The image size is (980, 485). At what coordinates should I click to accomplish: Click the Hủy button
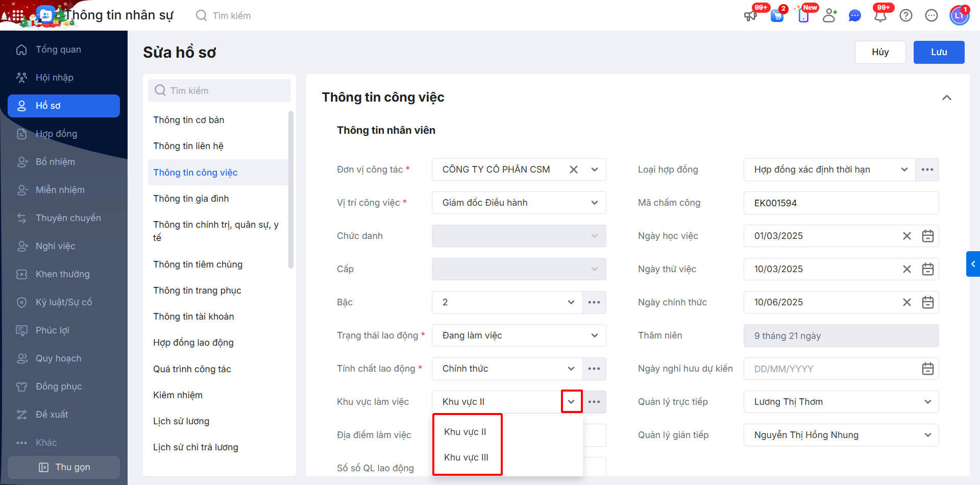pos(880,52)
